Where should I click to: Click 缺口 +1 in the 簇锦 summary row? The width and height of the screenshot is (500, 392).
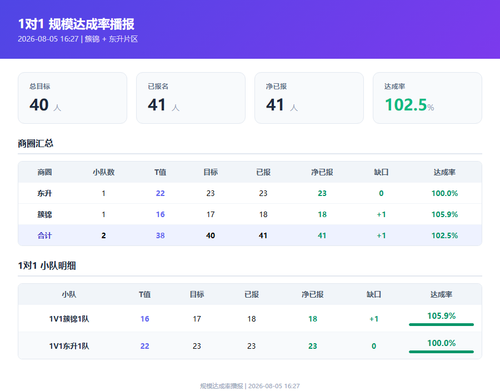pyautogui.click(x=381, y=214)
